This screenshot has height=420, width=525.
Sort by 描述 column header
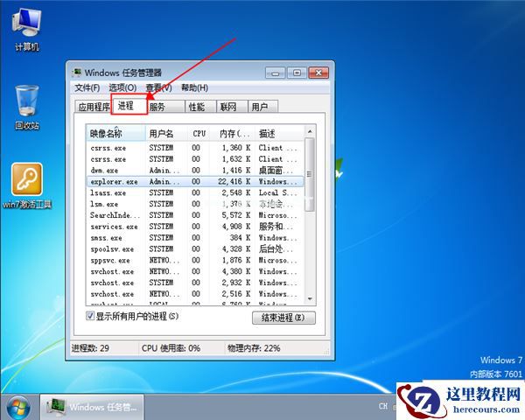click(280, 133)
